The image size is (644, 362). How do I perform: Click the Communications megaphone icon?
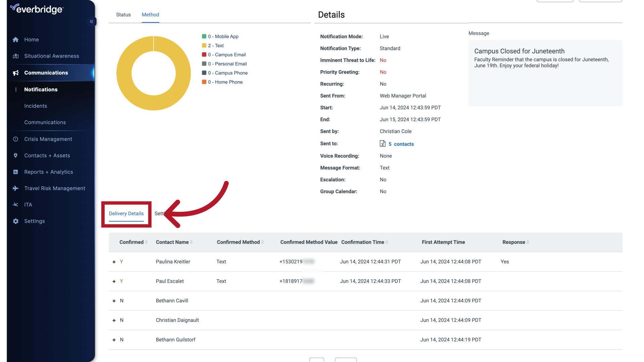pos(16,73)
